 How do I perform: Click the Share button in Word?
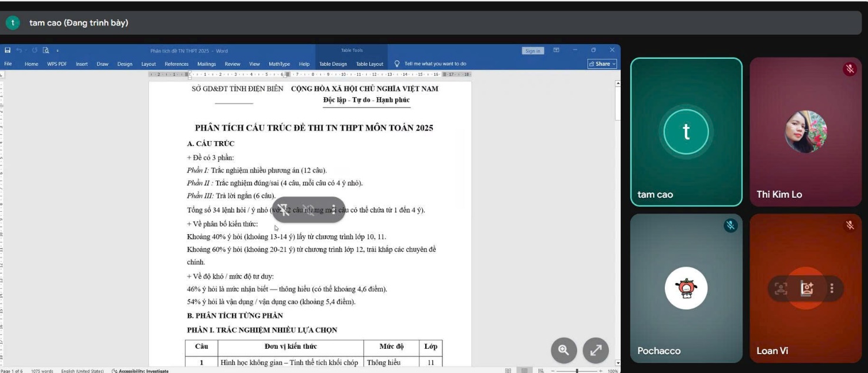602,64
